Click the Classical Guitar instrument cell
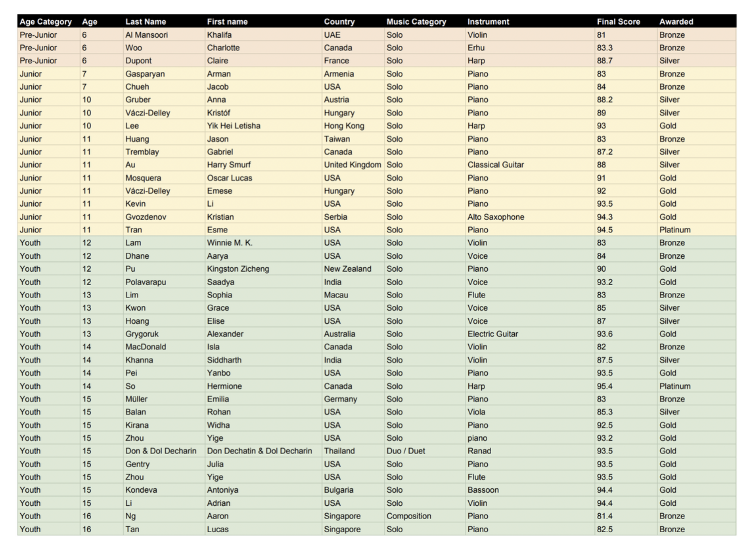The width and height of the screenshot is (756, 545). click(x=495, y=165)
